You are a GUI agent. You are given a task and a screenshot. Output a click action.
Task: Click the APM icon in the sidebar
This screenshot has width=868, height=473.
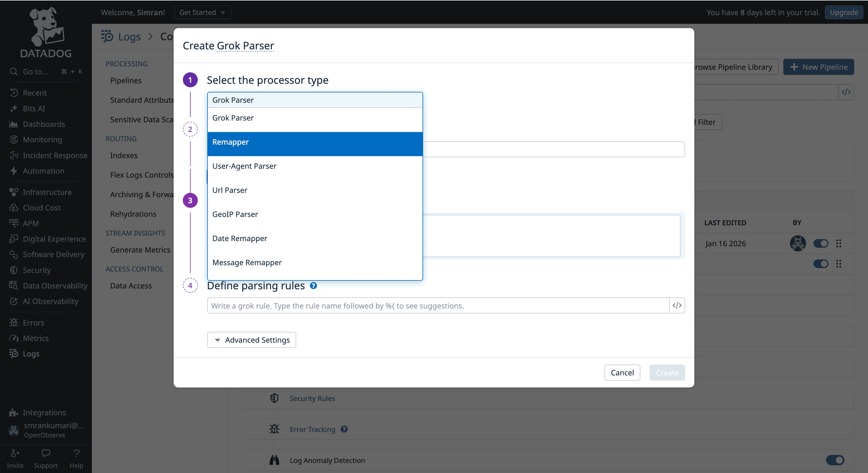pos(14,223)
